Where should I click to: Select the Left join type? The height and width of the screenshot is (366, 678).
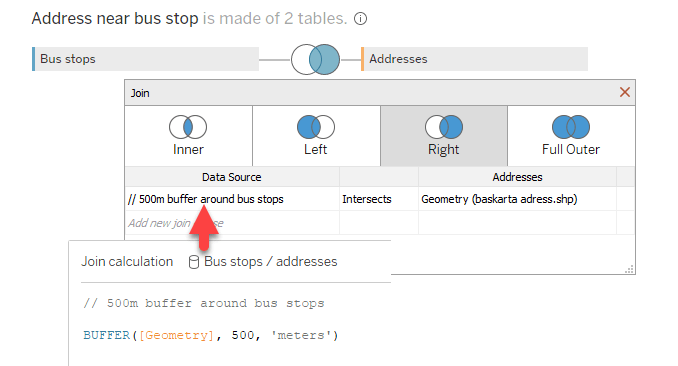[316, 136]
